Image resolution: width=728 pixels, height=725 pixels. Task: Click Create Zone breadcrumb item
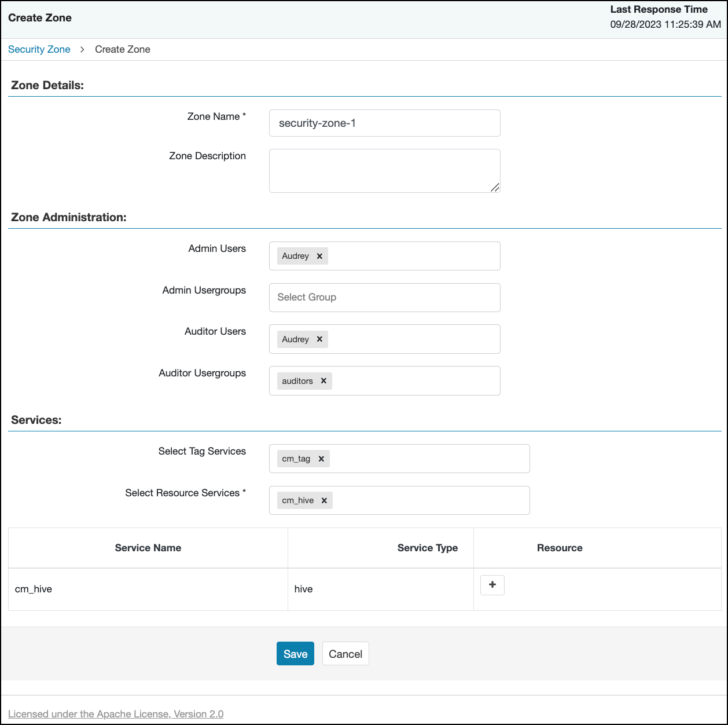123,49
